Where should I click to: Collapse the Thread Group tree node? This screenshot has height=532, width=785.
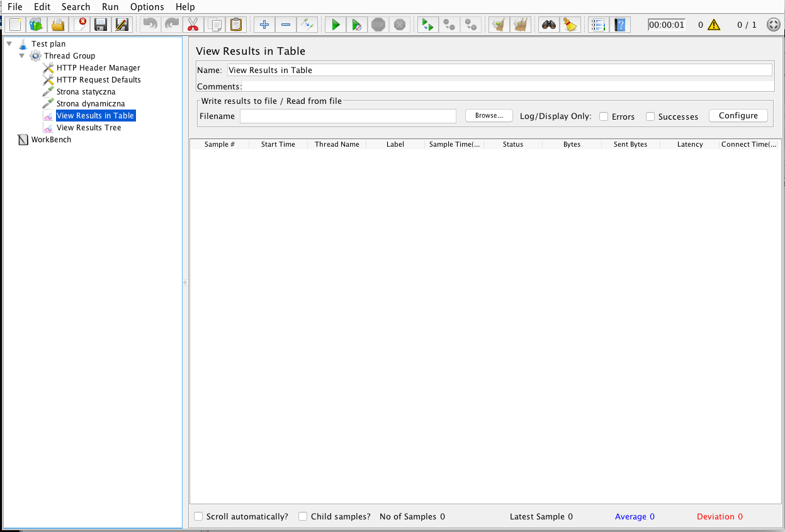(x=22, y=55)
